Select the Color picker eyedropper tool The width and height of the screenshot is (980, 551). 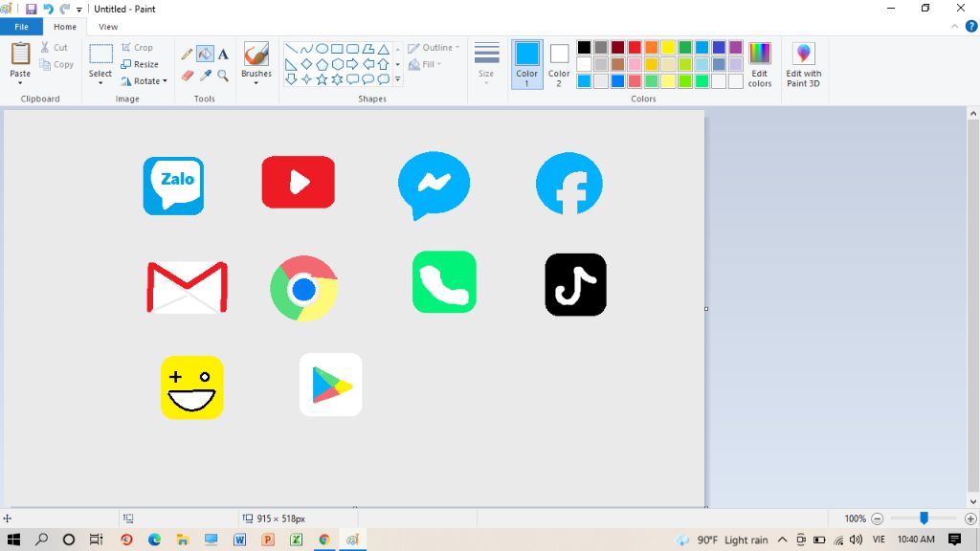click(205, 76)
